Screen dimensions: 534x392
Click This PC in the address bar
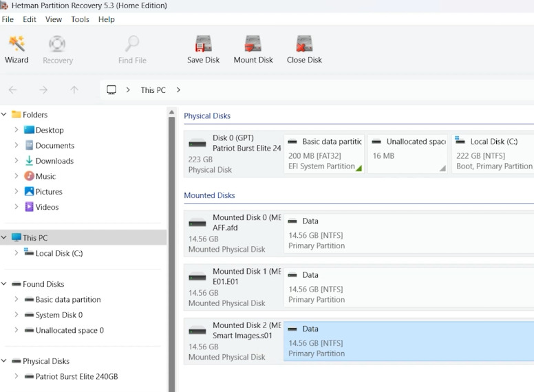(153, 90)
